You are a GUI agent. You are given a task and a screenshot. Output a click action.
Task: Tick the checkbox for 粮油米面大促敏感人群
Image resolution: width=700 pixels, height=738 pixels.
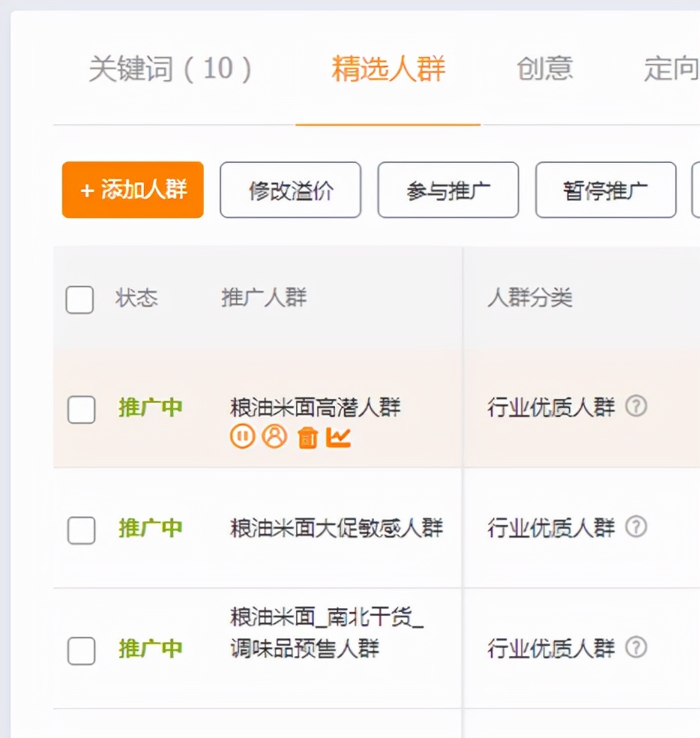click(x=81, y=531)
